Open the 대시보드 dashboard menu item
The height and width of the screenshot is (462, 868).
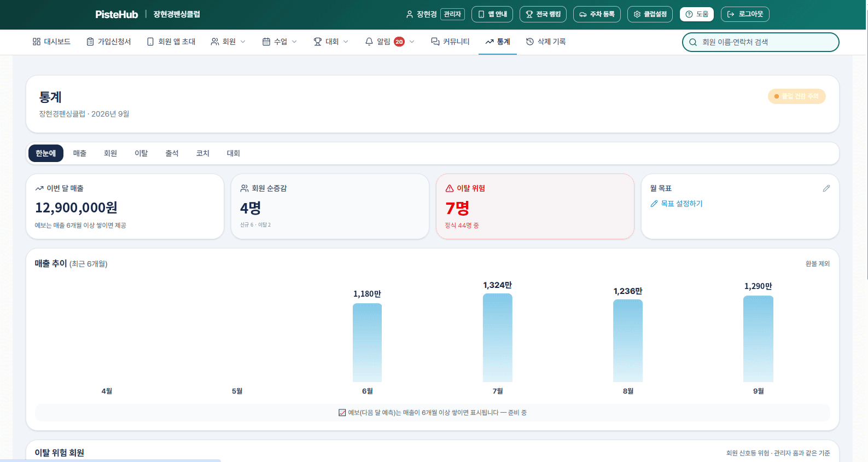[51, 42]
